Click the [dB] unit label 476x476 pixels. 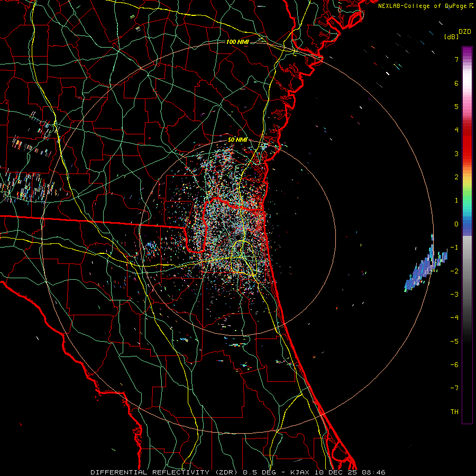[x=452, y=36]
